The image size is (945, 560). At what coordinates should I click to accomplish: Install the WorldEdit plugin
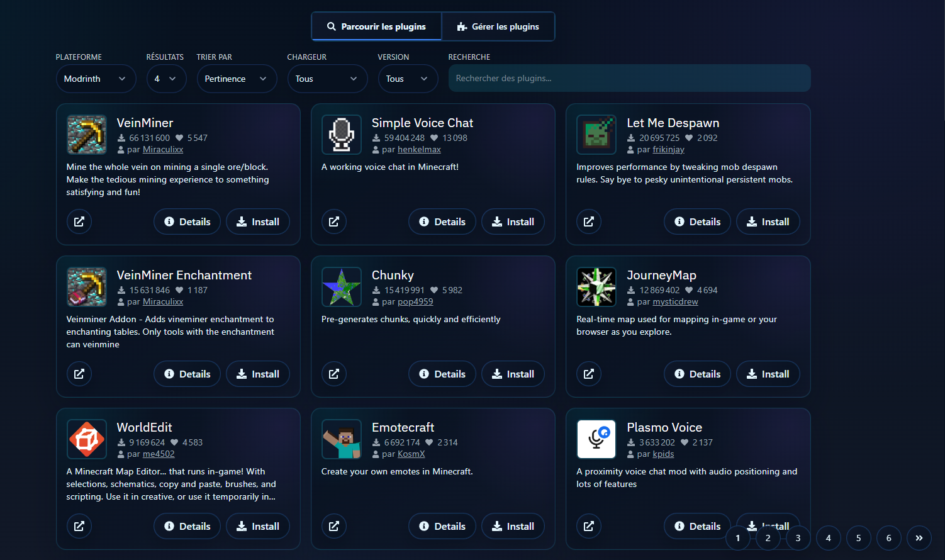(258, 526)
